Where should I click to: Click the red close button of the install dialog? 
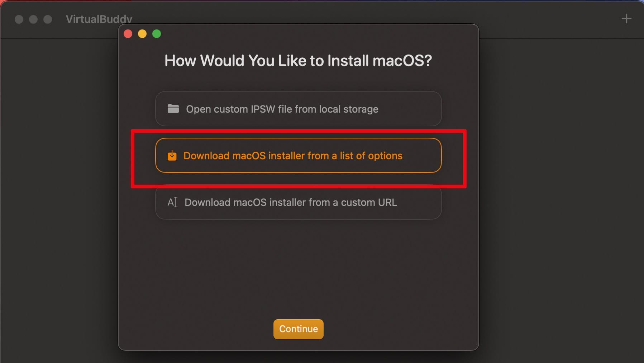point(128,33)
